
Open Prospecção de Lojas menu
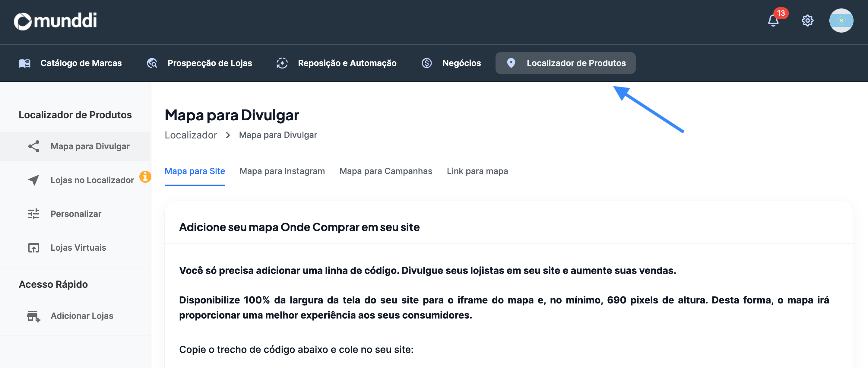pos(210,63)
